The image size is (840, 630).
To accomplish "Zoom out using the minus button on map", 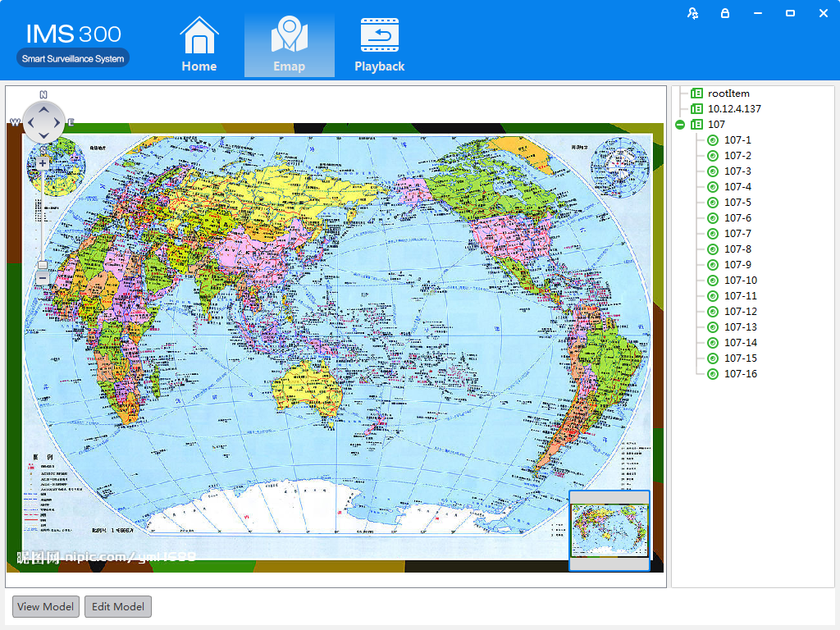I will click(43, 279).
